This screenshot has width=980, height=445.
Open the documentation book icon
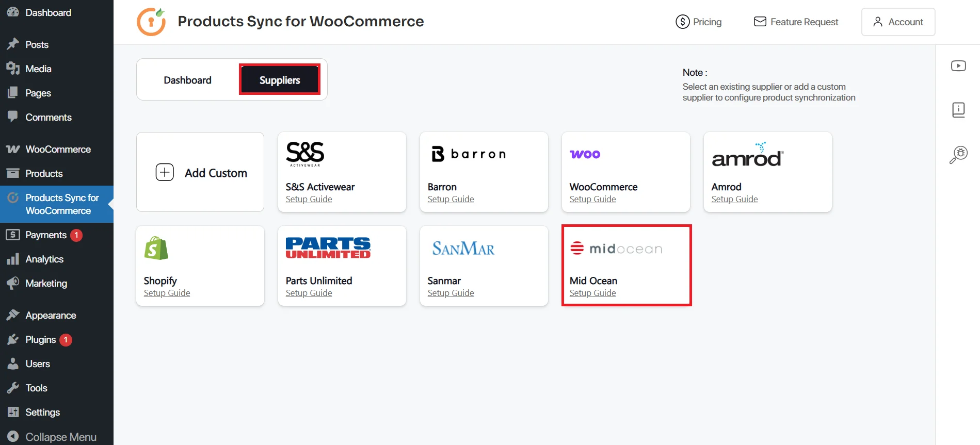click(x=958, y=109)
